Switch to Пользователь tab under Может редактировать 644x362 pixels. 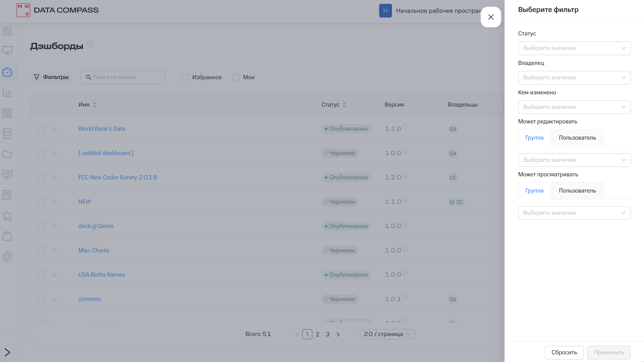[577, 138]
